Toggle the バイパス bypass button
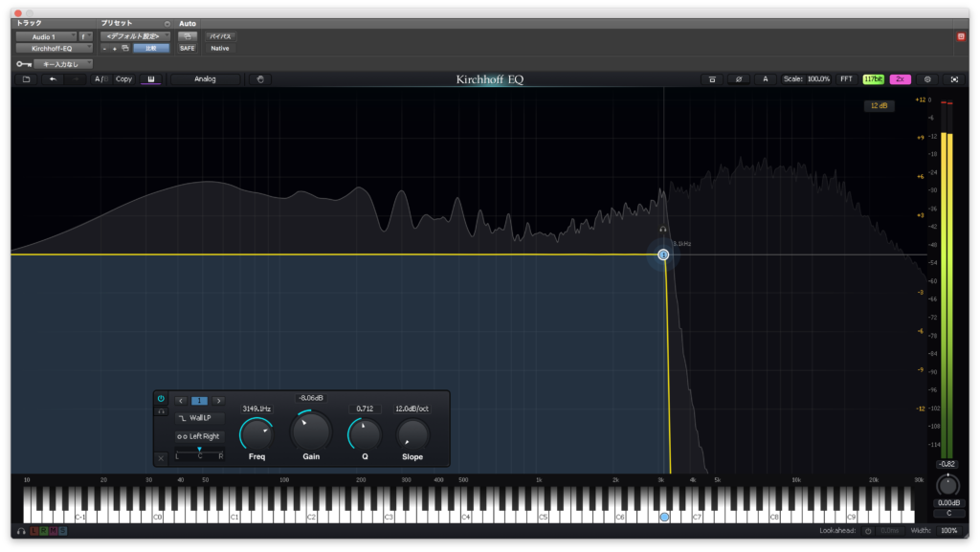980x552 pixels. click(x=220, y=36)
